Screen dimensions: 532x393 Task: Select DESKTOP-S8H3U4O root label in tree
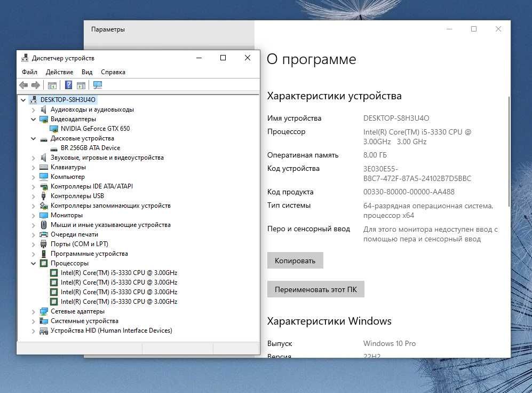tap(68, 100)
